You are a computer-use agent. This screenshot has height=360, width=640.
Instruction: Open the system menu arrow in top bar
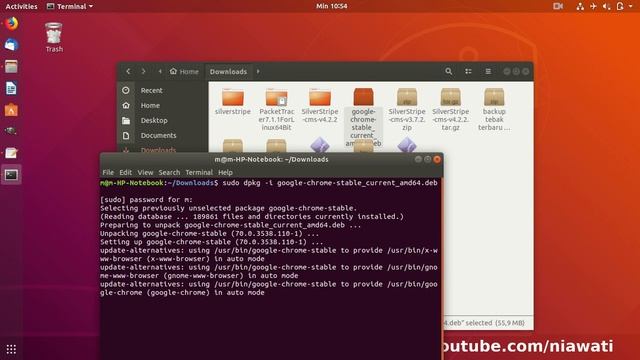click(x=632, y=6)
